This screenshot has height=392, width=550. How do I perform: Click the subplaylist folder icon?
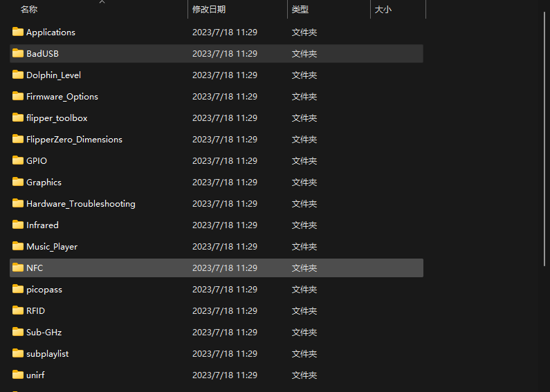click(x=18, y=353)
